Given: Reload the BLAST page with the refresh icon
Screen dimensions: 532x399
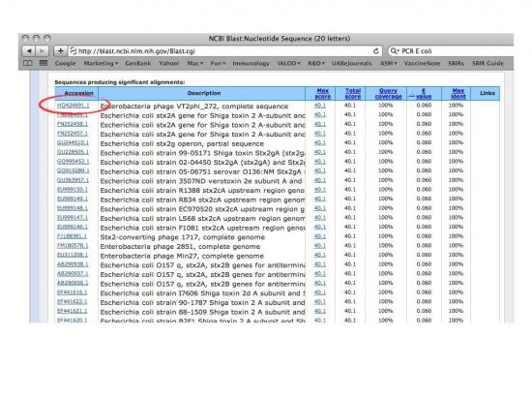Looking at the screenshot, I should pos(376,51).
